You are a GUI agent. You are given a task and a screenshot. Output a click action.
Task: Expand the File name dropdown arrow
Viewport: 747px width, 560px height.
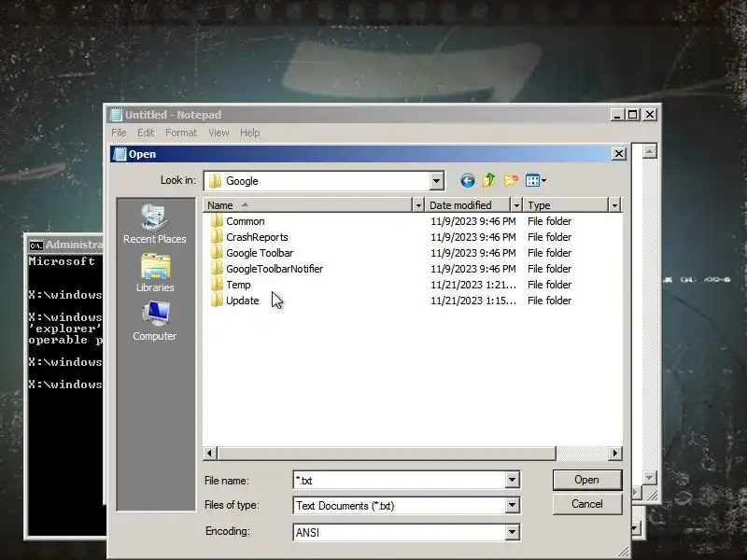[512, 480]
